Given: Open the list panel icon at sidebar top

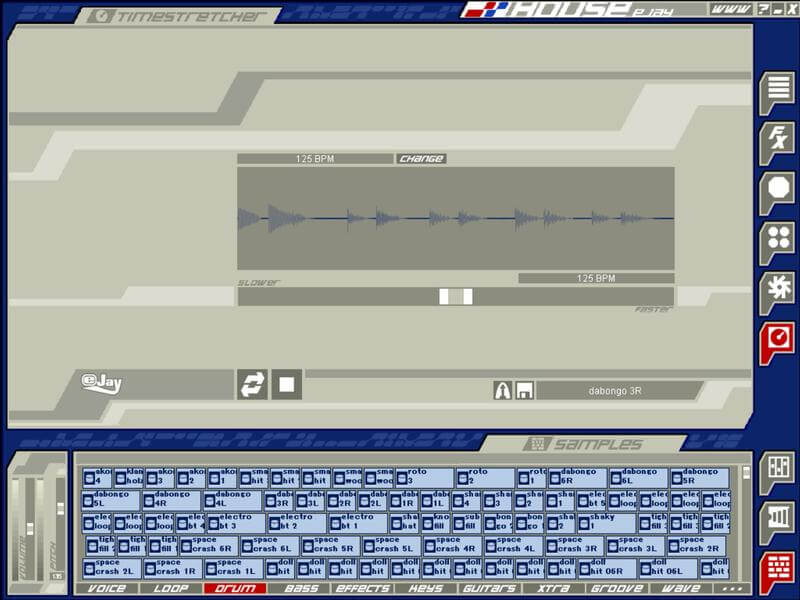Looking at the screenshot, I should [776, 90].
